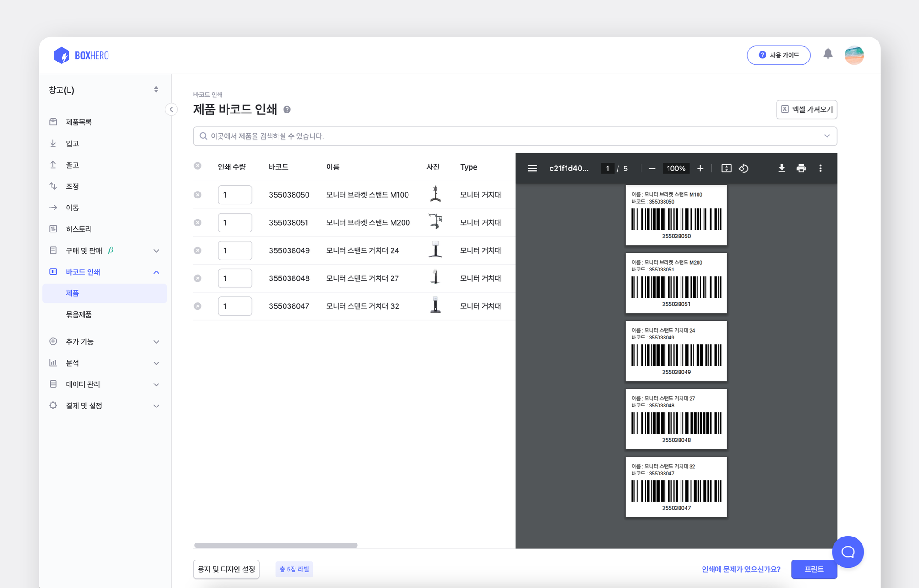The width and height of the screenshot is (919, 588).
Task: Zoom in on the label preview
Action: (700, 168)
